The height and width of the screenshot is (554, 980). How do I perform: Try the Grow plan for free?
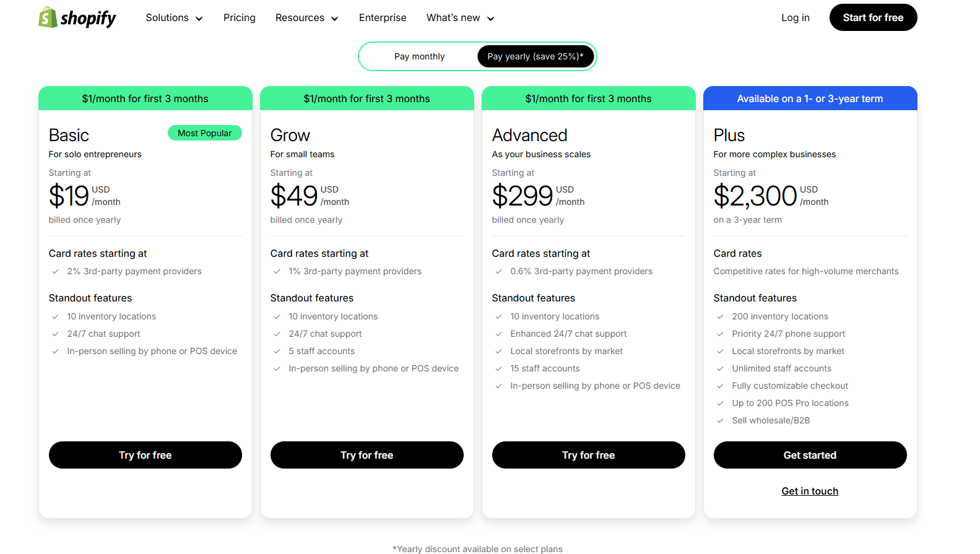[366, 454]
